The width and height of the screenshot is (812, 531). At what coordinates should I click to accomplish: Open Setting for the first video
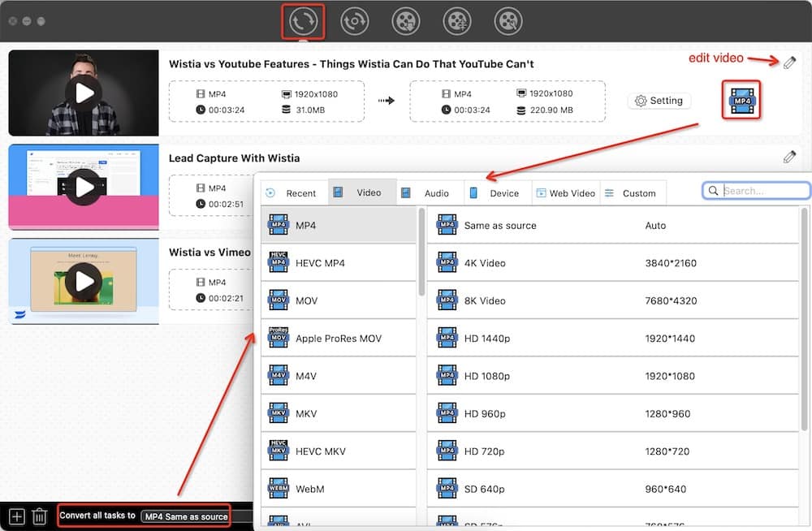[659, 101]
